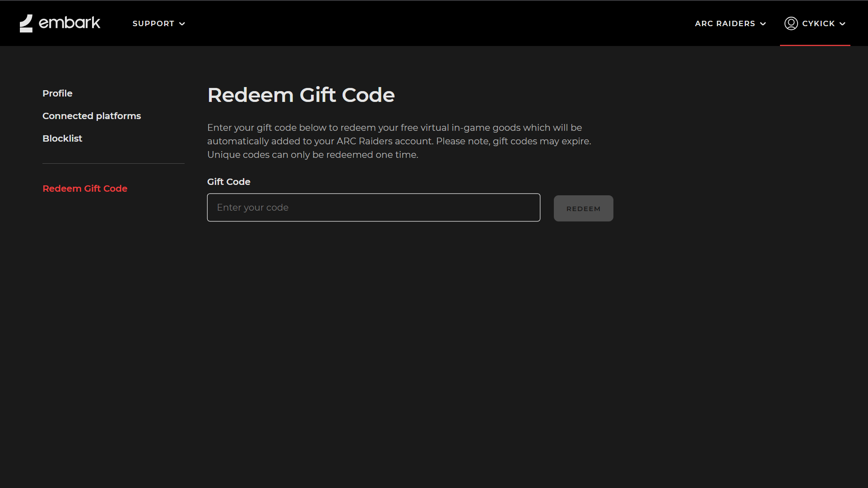Expand the CYKICK account chevron
This screenshot has height=488, width=868.
click(842, 24)
